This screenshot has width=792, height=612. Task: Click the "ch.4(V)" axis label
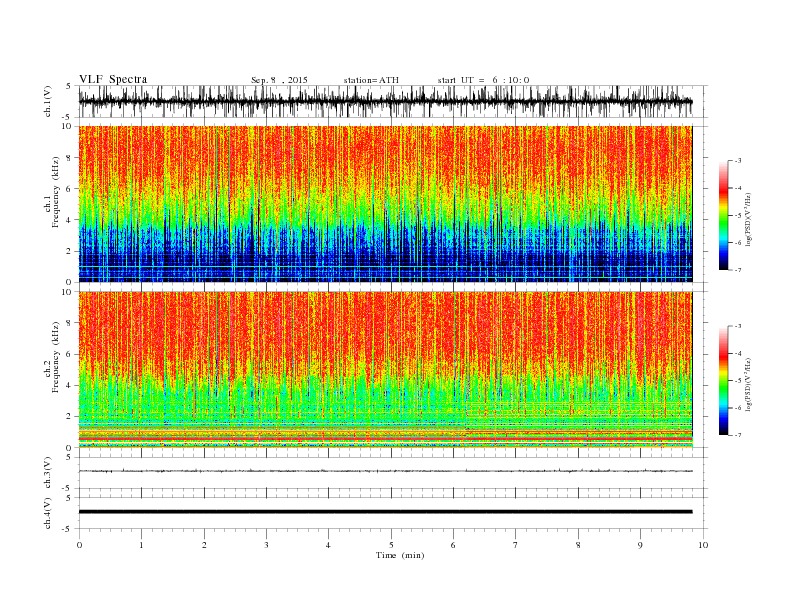(x=48, y=513)
